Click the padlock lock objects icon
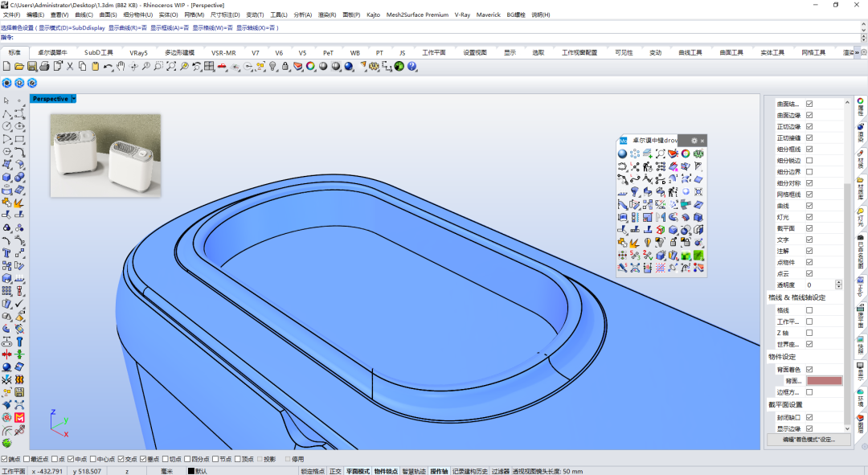Screen dimensions: 868x475 click(285, 67)
